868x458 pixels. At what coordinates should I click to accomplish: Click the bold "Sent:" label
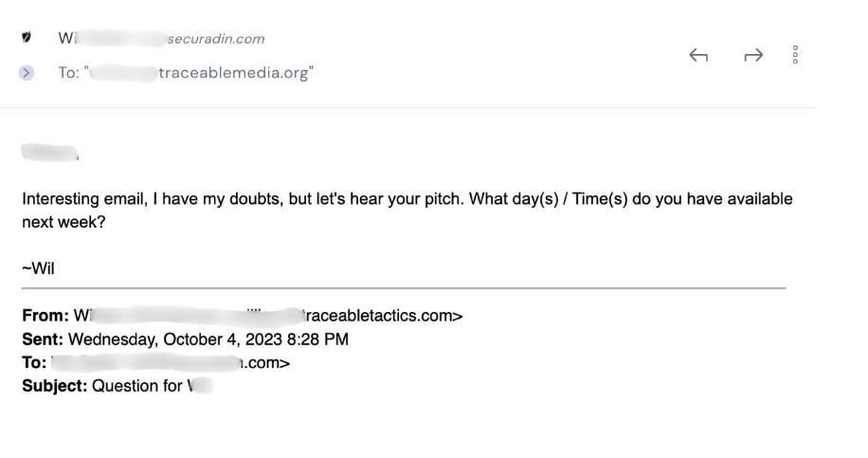[x=43, y=339]
